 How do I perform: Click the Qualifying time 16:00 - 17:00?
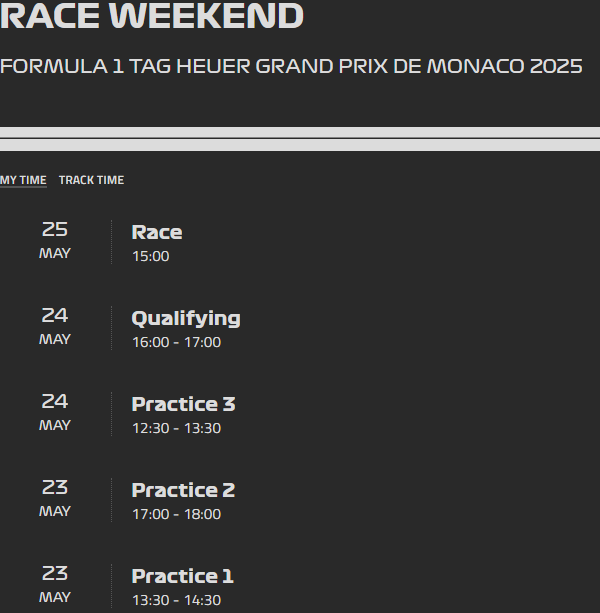[176, 342]
